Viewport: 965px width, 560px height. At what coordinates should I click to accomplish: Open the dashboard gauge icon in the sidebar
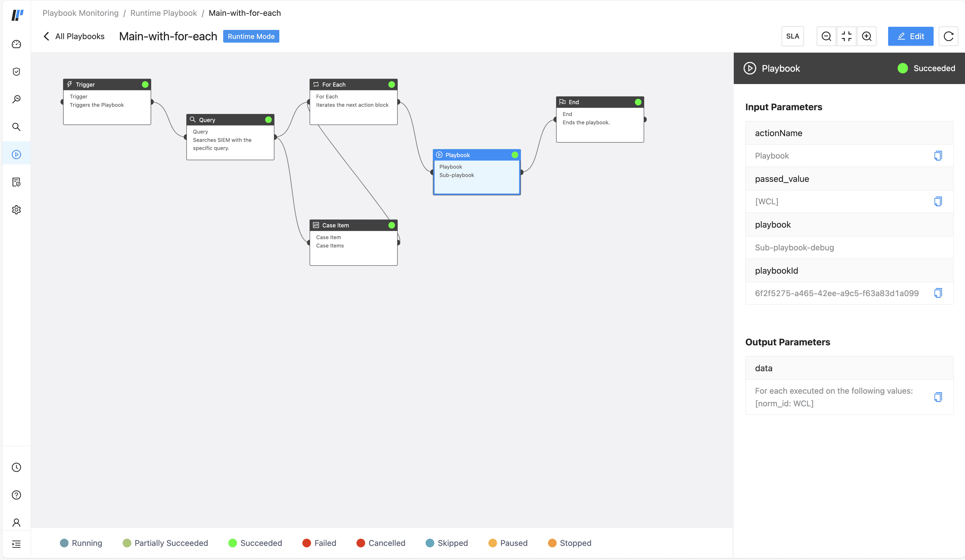point(16,44)
